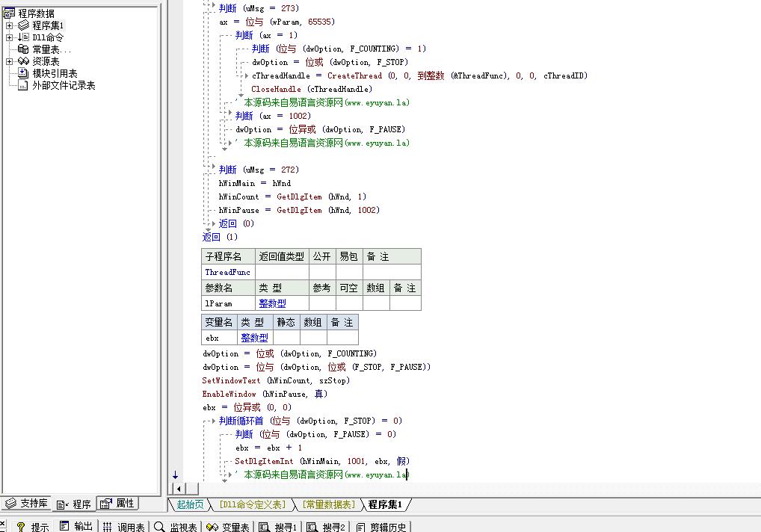Image resolution: width=761 pixels, height=532 pixels.
Task: Open the 调用表 panel tab
Action: point(124,527)
